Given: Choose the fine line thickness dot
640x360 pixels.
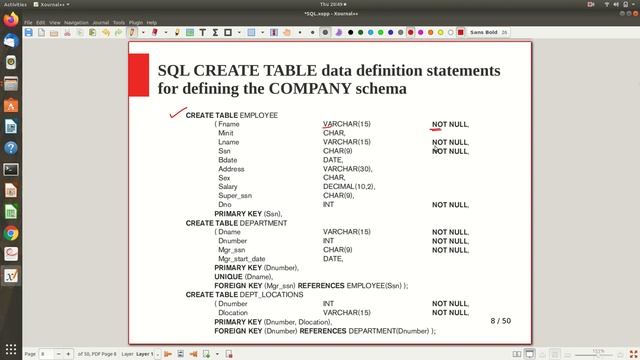Looking at the screenshot, I should click(x=300, y=32).
